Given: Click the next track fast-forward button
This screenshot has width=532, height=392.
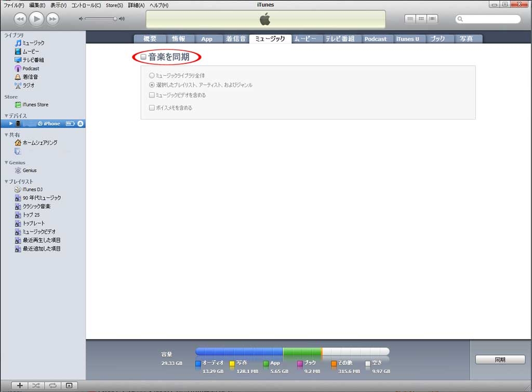Looking at the screenshot, I should (52, 19).
